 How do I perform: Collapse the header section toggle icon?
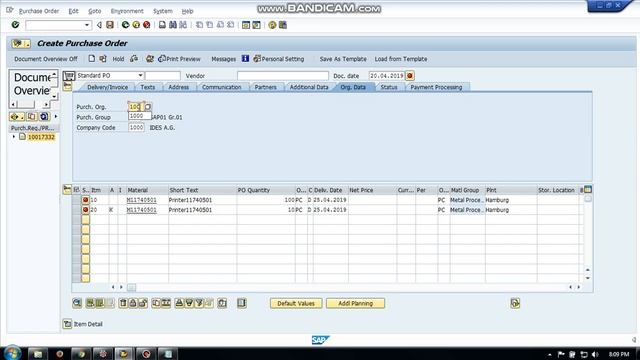67,87
